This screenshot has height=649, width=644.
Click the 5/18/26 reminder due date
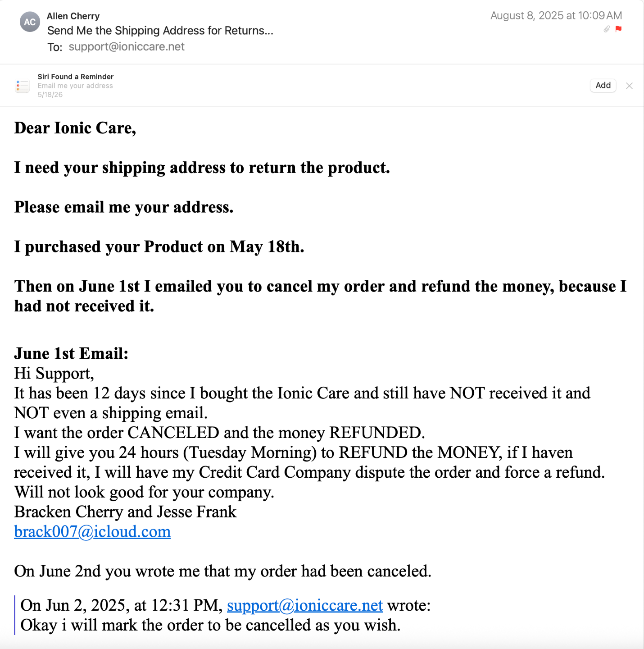pos(50,95)
